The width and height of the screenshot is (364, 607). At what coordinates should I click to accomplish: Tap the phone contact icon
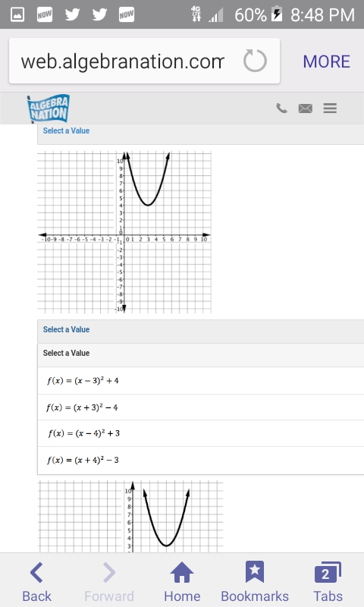[x=281, y=109]
